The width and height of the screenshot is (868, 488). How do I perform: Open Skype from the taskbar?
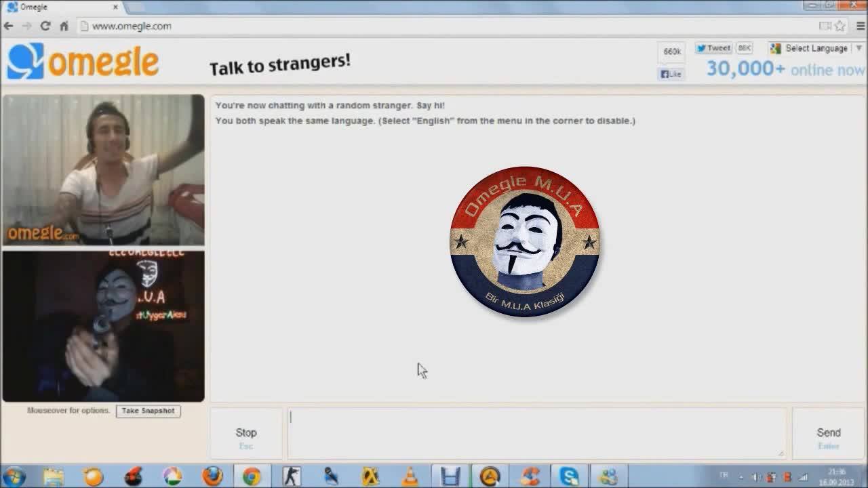point(569,476)
